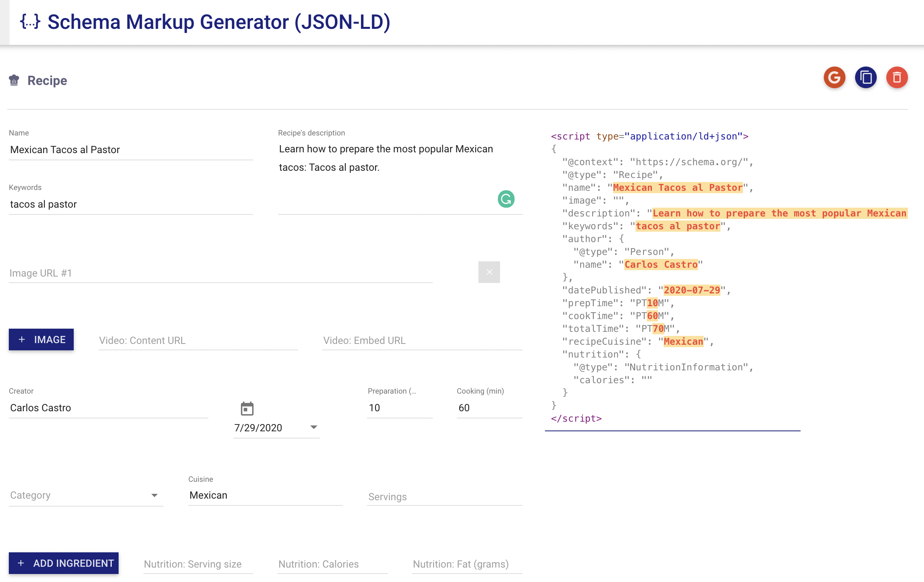Viewport: 924px width, 582px height.
Task: Expand the date 7/29/2020 dropdown arrow
Action: (x=314, y=427)
